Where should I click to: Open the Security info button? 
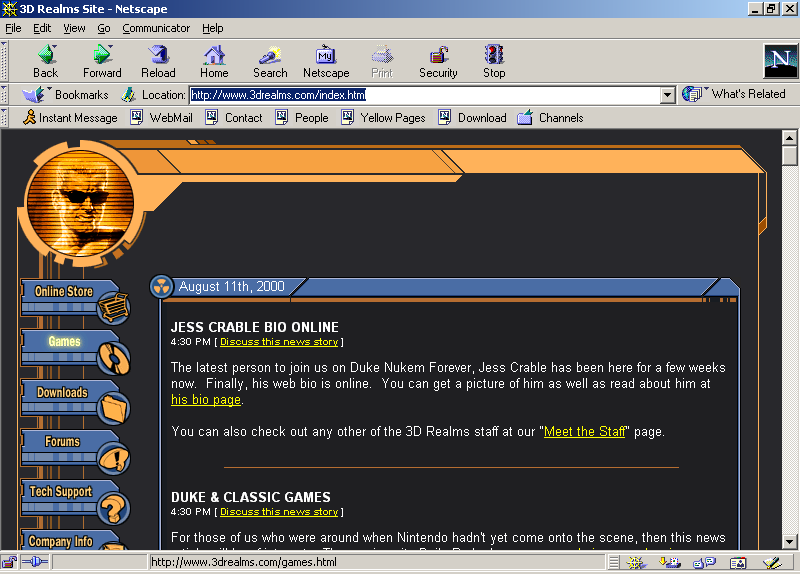pyautogui.click(x=438, y=61)
